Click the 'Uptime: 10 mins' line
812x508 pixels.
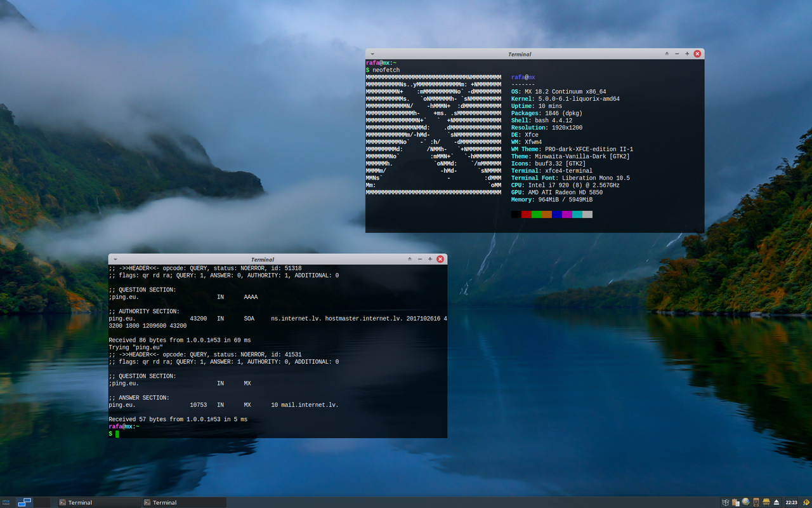[537, 106]
